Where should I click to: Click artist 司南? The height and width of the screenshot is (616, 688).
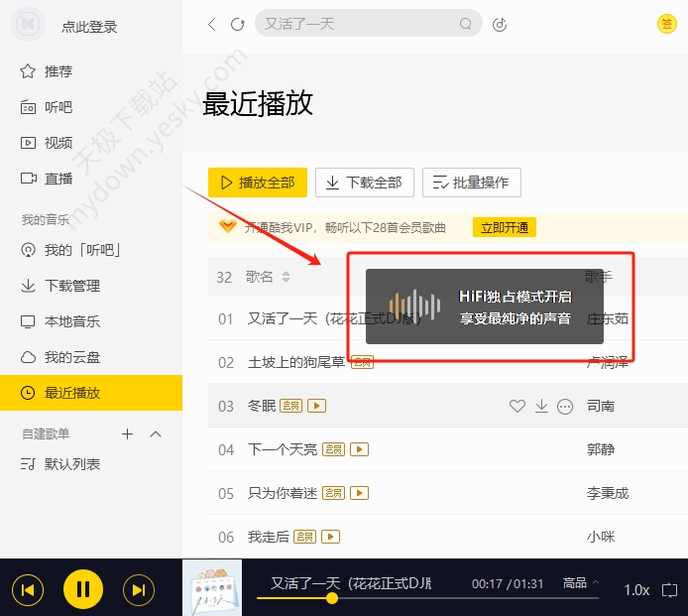[x=600, y=406]
